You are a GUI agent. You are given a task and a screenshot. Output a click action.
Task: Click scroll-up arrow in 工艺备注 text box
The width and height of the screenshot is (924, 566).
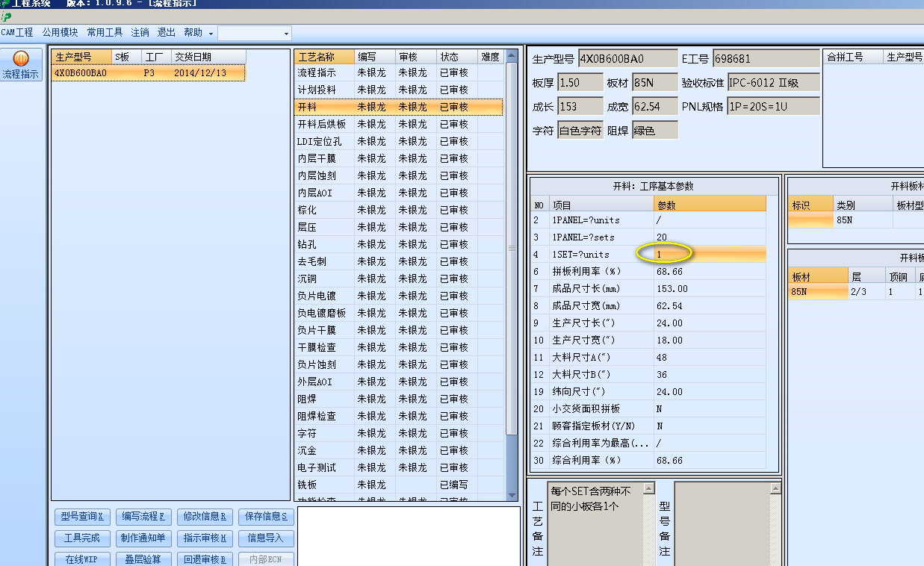click(x=649, y=488)
